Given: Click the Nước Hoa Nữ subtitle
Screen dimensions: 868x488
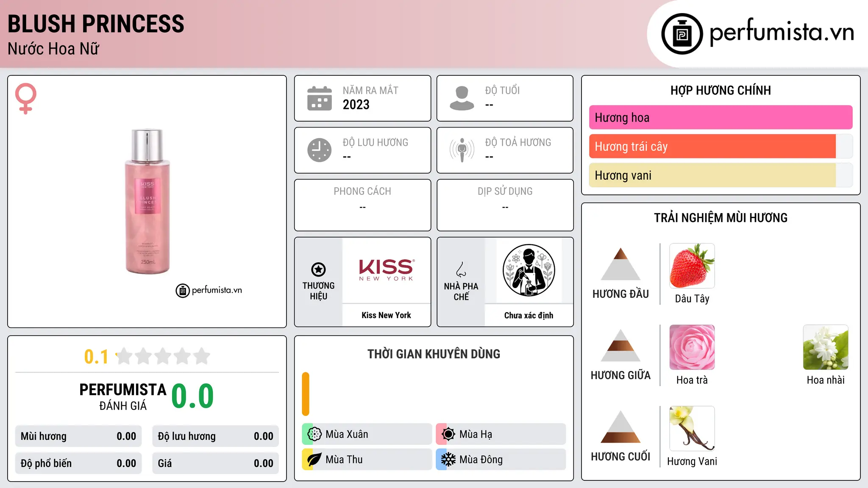Looking at the screenshot, I should (x=53, y=49).
